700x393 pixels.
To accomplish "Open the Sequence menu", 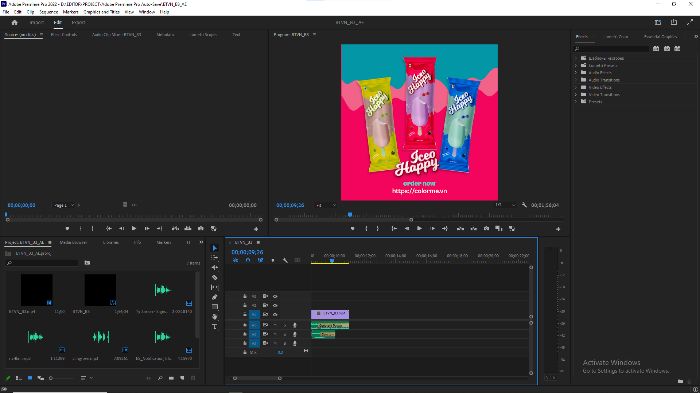I will point(49,12).
